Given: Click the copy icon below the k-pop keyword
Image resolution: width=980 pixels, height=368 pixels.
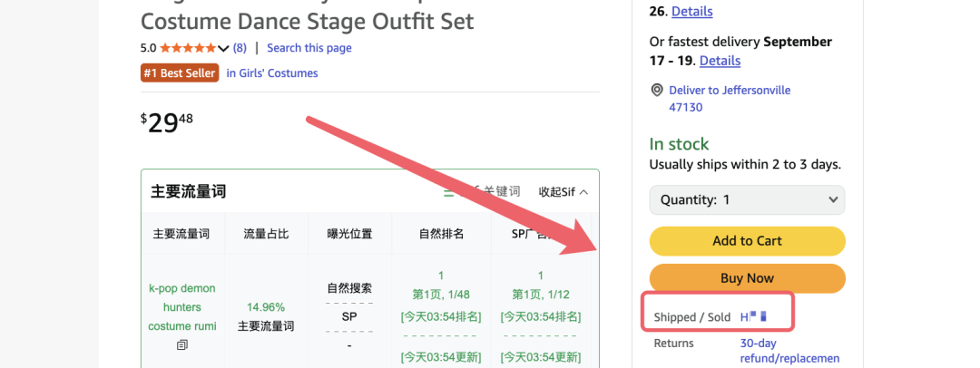Looking at the screenshot, I should 181,344.
